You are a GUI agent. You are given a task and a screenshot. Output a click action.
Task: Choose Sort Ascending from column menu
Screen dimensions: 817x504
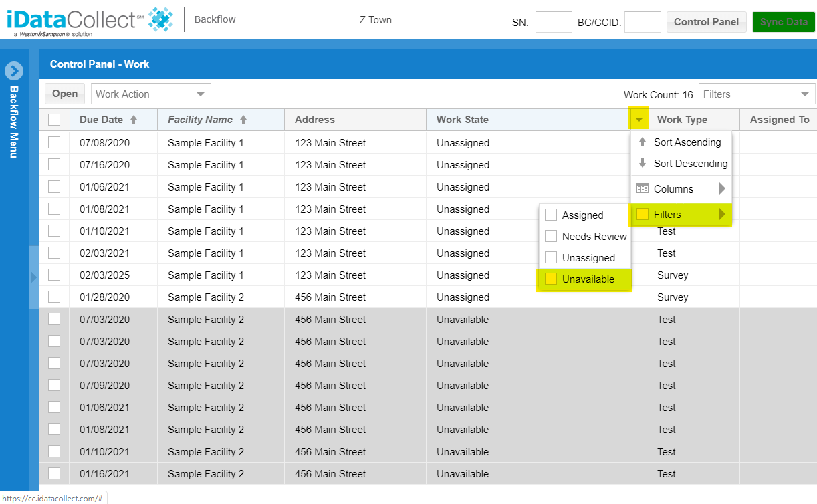point(681,142)
